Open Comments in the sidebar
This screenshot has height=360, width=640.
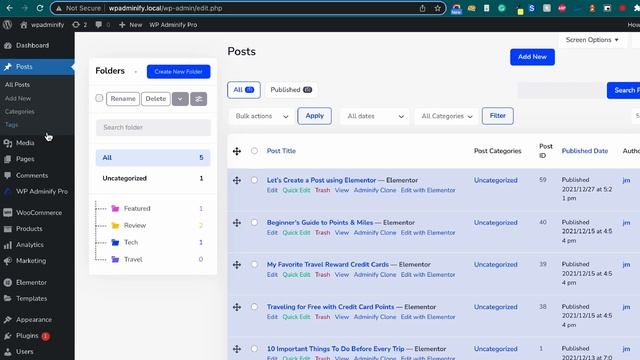[x=32, y=176]
